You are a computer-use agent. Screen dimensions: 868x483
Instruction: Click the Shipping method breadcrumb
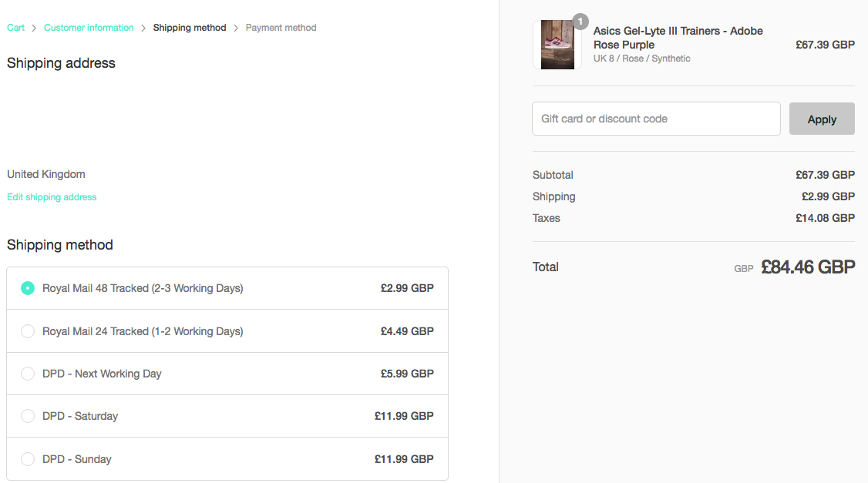coord(190,28)
